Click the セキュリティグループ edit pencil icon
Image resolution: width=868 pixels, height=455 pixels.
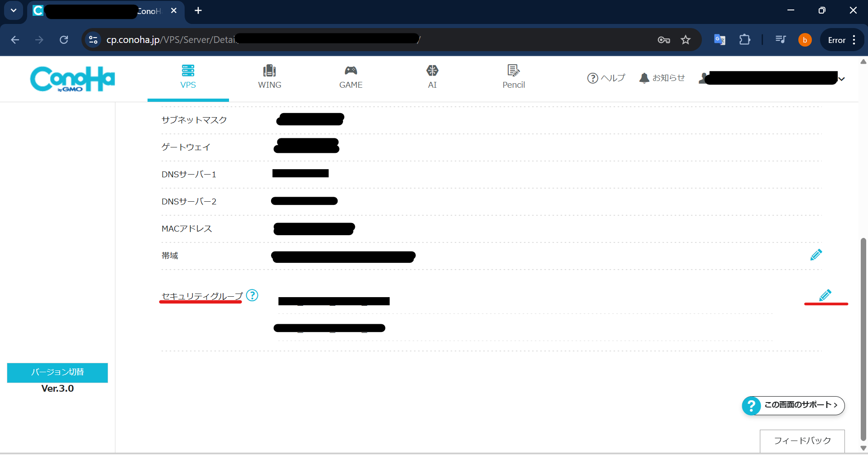click(x=825, y=295)
